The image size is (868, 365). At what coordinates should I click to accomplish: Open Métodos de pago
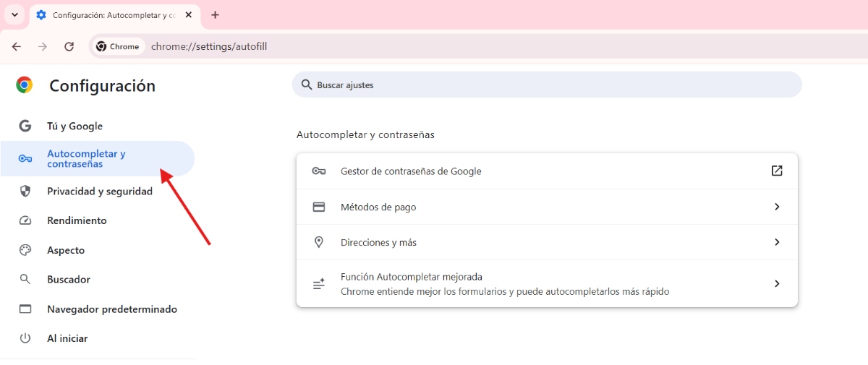(547, 207)
